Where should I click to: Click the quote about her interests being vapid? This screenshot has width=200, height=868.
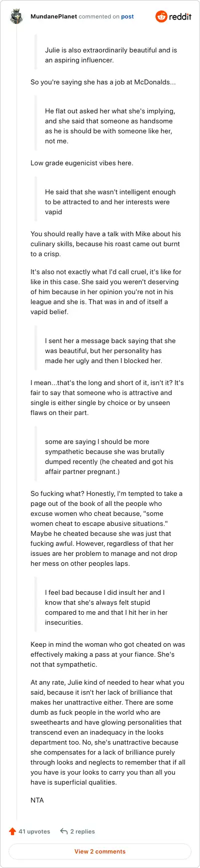point(110,202)
